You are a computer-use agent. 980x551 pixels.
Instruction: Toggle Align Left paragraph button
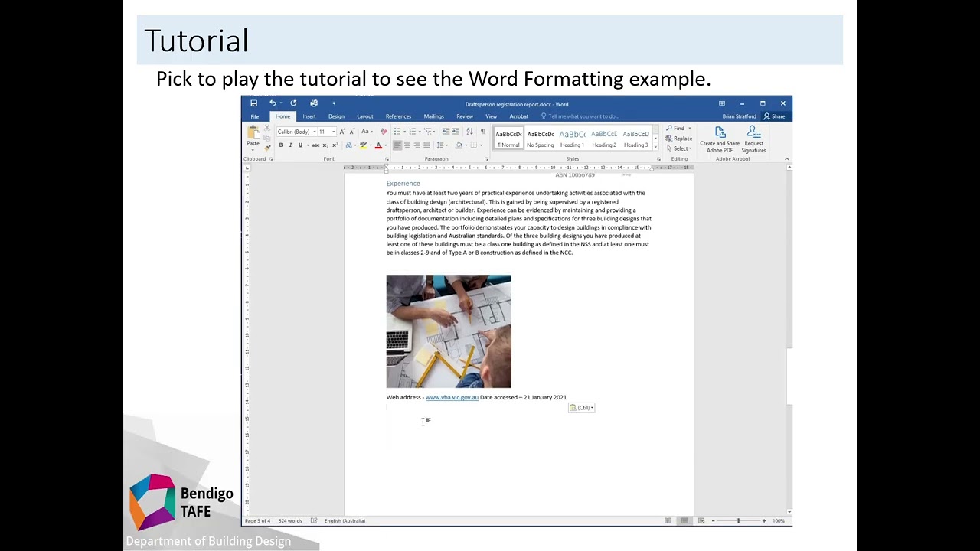(397, 145)
